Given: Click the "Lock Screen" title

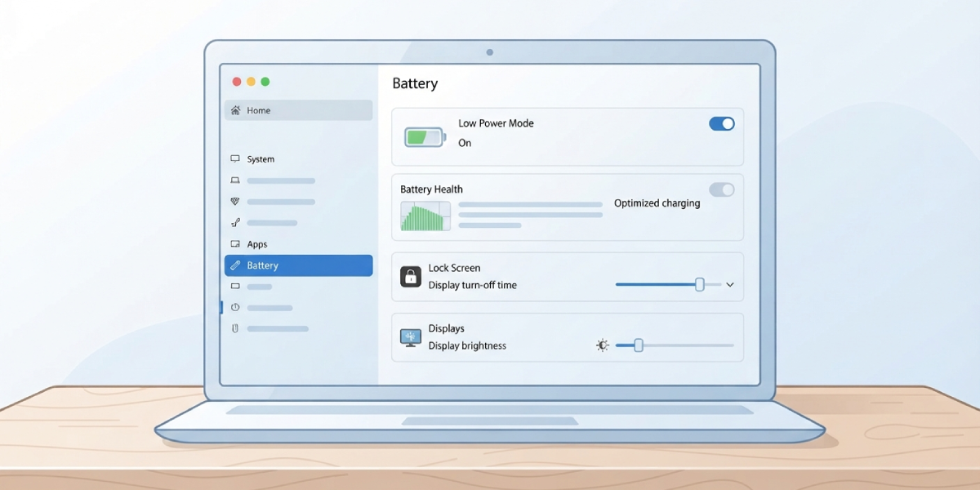Looking at the screenshot, I should [454, 268].
